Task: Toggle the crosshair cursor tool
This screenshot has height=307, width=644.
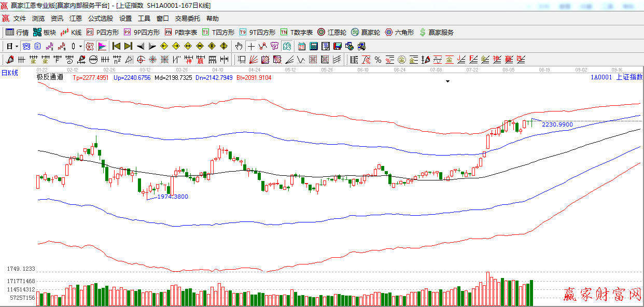Action: [251, 46]
